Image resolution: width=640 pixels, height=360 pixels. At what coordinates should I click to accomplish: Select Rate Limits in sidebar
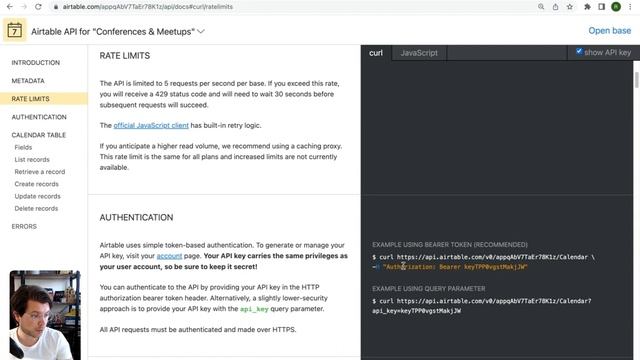point(44,99)
